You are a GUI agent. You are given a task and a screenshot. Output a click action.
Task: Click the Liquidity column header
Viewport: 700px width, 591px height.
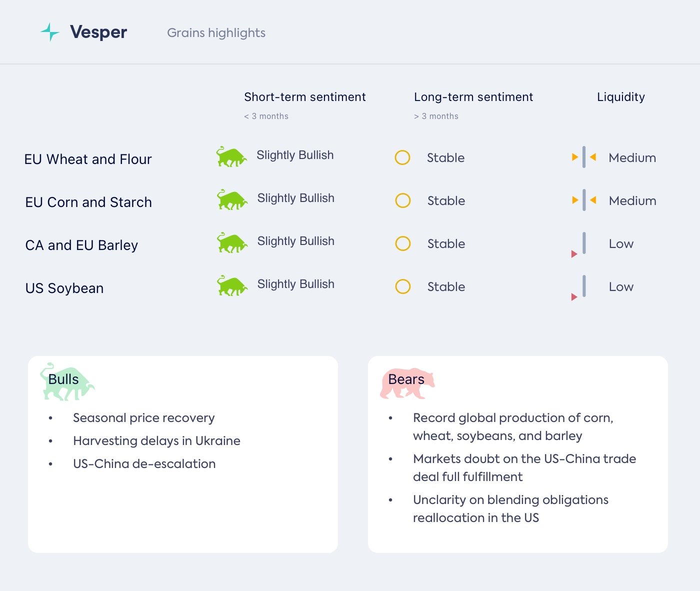620,97
